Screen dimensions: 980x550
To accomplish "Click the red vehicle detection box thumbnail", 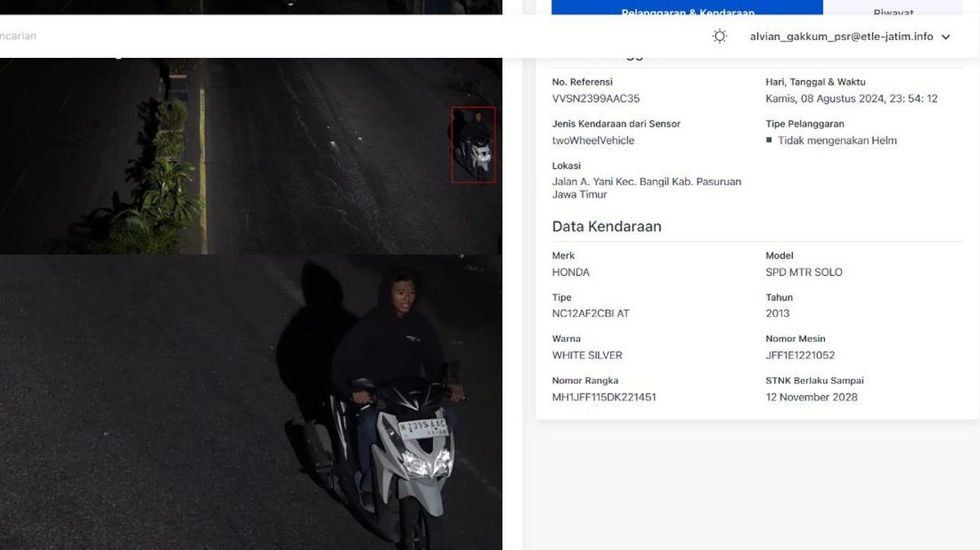I will tap(473, 144).
